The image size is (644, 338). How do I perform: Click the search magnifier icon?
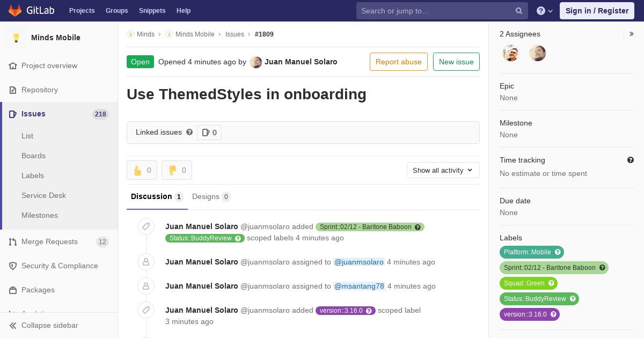click(x=519, y=11)
